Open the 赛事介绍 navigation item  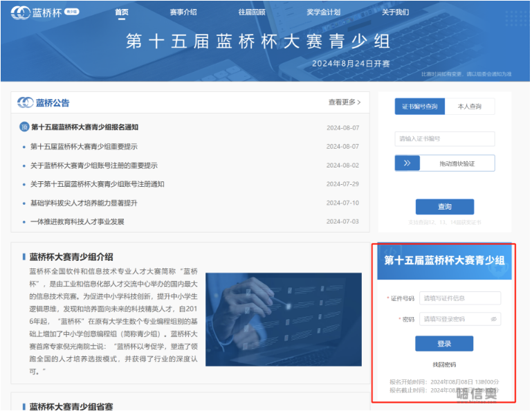click(x=183, y=12)
